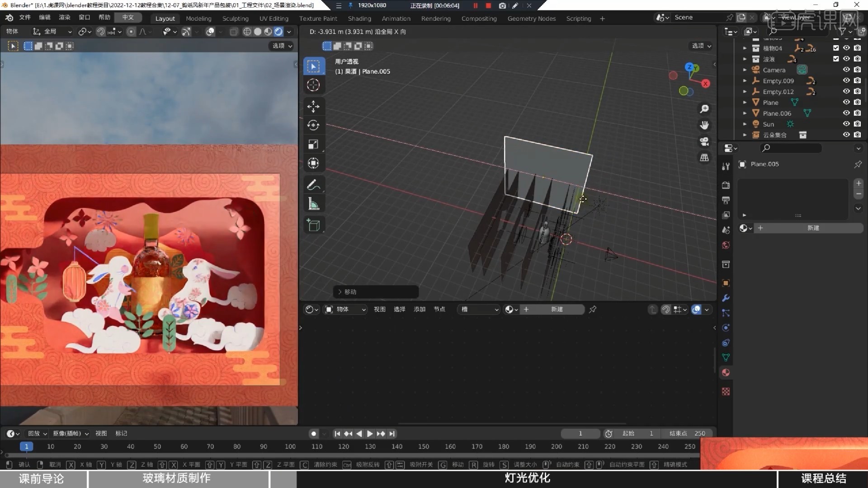
Task: Open the 回放 playback dropdown in the timeline
Action: click(x=37, y=434)
